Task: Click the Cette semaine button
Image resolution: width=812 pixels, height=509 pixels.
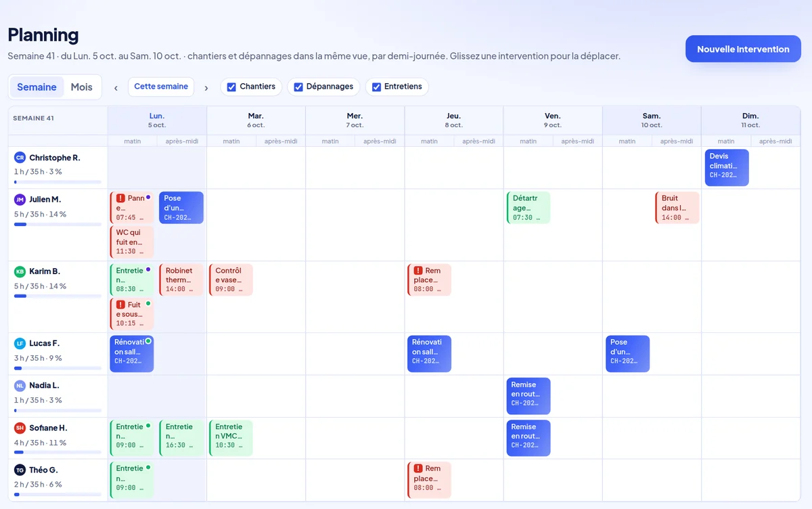Action: pos(161,87)
